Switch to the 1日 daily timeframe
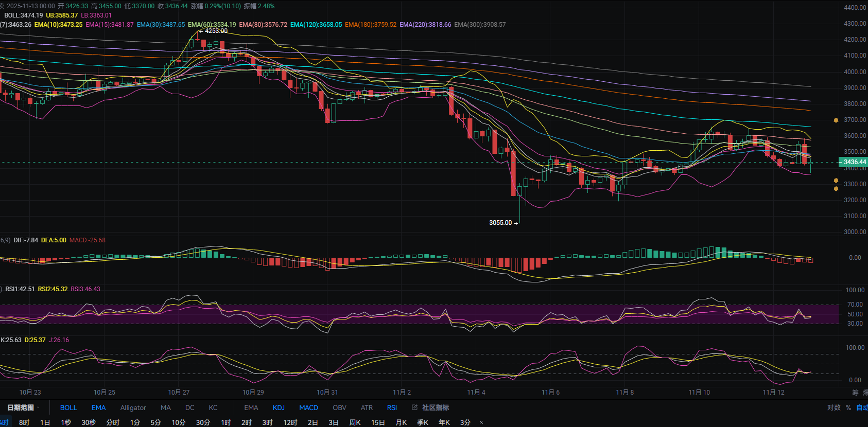 click(45, 422)
